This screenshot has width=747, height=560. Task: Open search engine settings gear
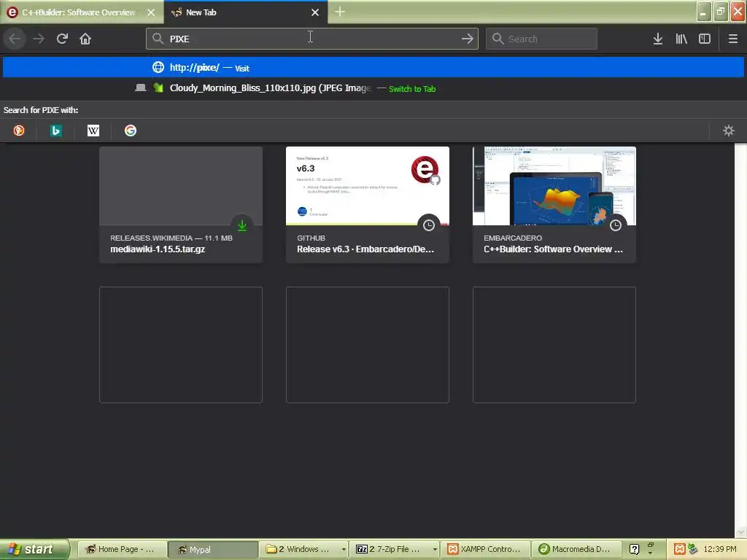pyautogui.click(x=729, y=131)
